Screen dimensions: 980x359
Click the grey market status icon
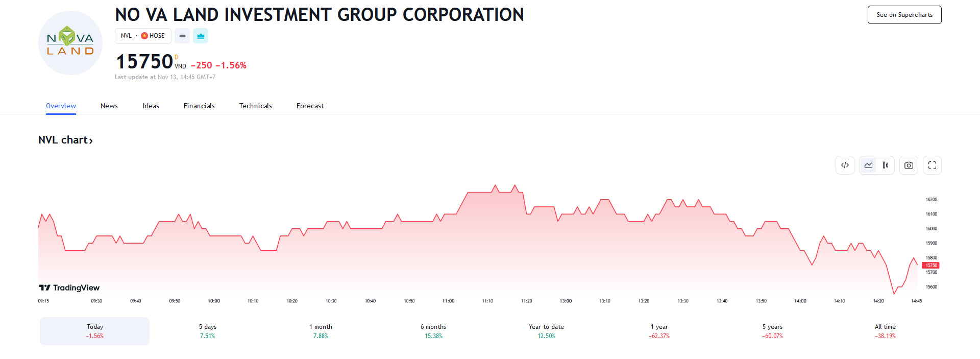pos(182,36)
